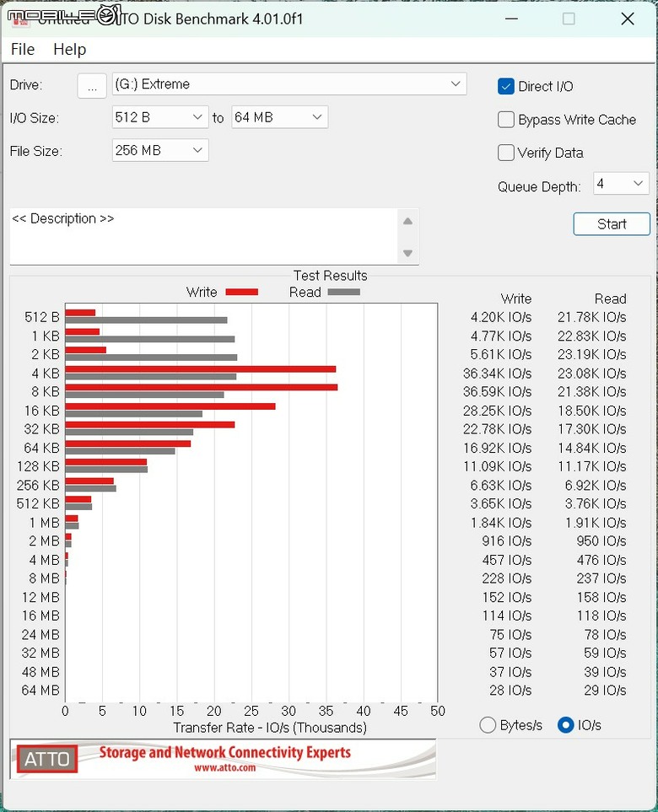Click the 28 IO/s write value
658x812 pixels.
[x=510, y=691]
